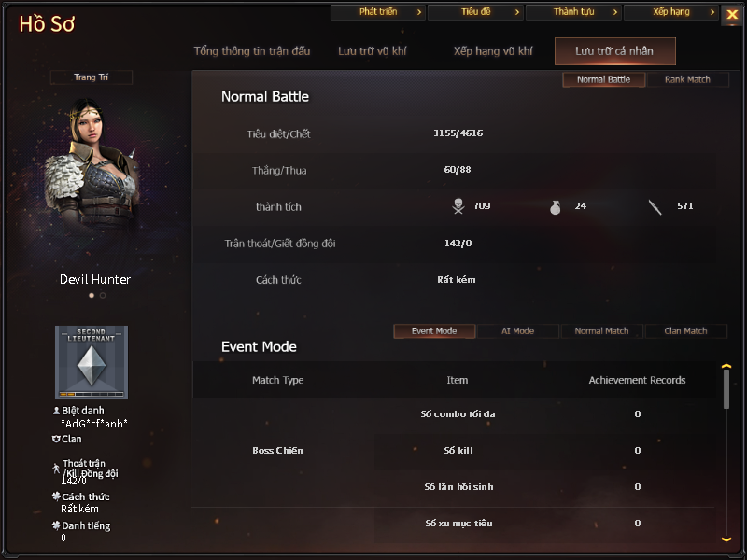Click the Clan shield icon
Image resolution: width=747 pixels, height=560 pixels.
[56, 439]
